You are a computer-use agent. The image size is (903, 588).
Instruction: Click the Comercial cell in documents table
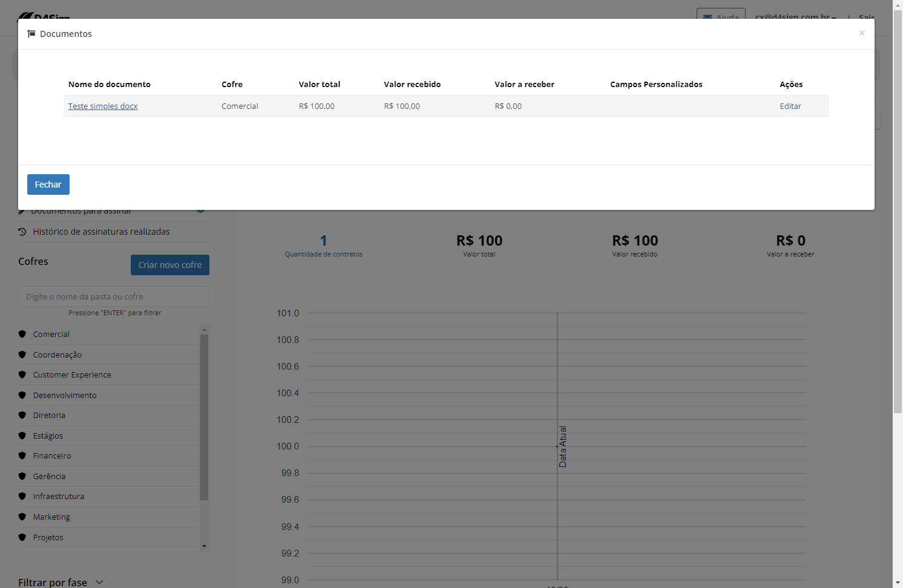pos(240,106)
